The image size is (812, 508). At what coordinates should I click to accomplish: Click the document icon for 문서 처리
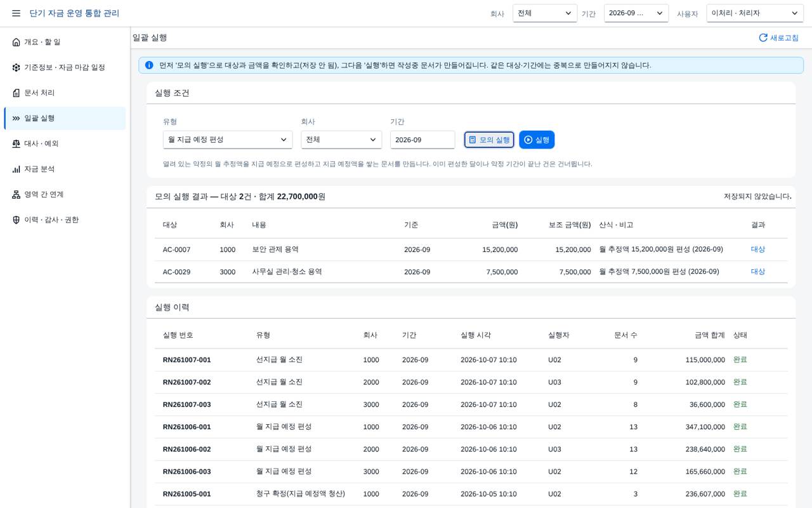pos(16,93)
